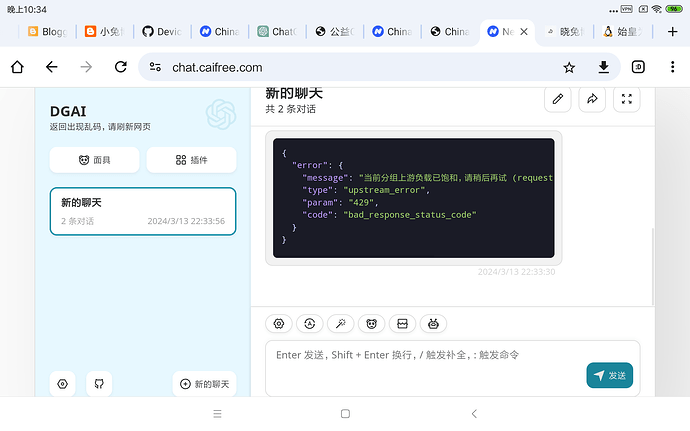Tap the Android back chevron
The width and height of the screenshot is (690, 431).
coord(474,414)
